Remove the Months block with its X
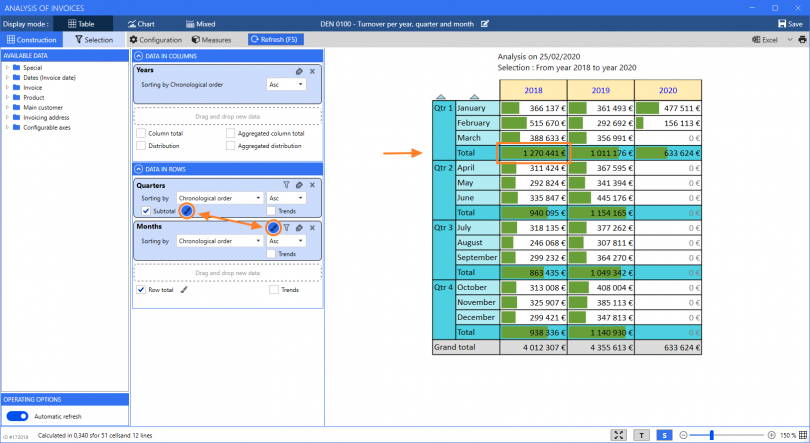Screen dimensions: 810x443 [312, 227]
